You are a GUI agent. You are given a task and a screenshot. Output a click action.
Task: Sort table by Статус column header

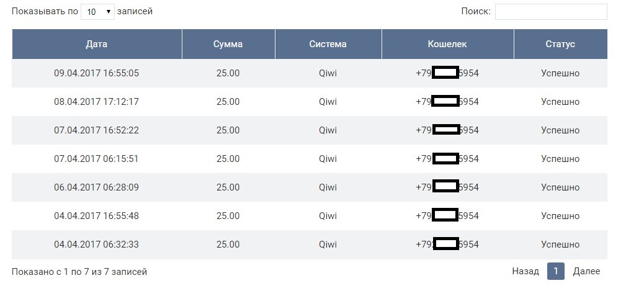(x=560, y=44)
